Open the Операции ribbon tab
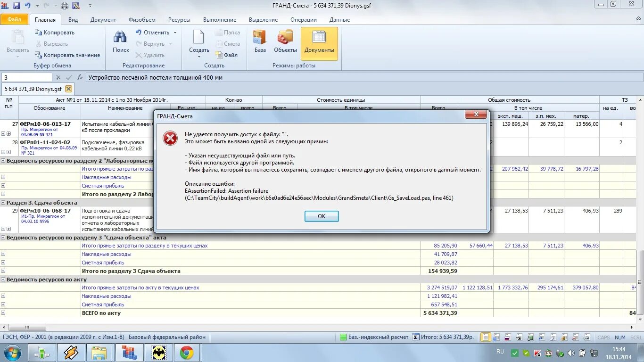 click(304, 20)
